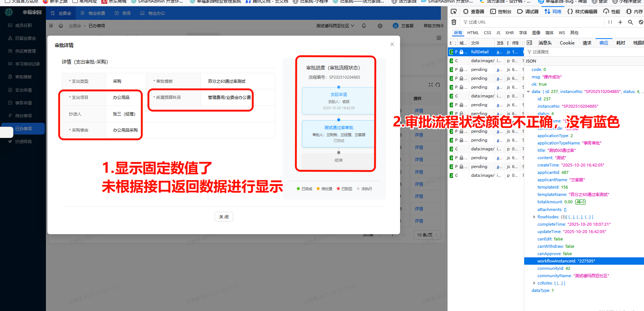
Task: Clear network log with the trash icon
Action: click(454, 22)
